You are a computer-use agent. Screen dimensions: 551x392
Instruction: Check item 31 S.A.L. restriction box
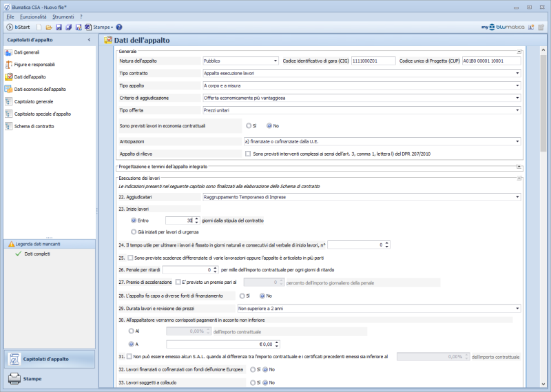click(129, 356)
